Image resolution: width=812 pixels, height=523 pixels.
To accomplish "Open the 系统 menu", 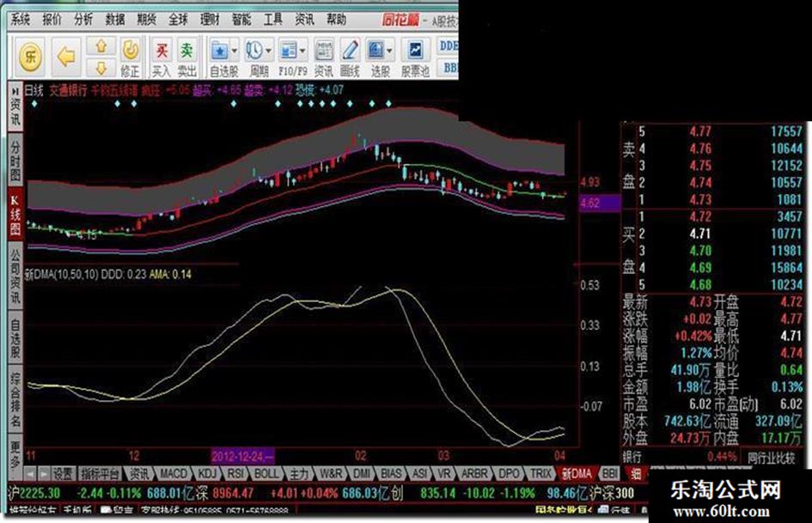I will point(21,20).
